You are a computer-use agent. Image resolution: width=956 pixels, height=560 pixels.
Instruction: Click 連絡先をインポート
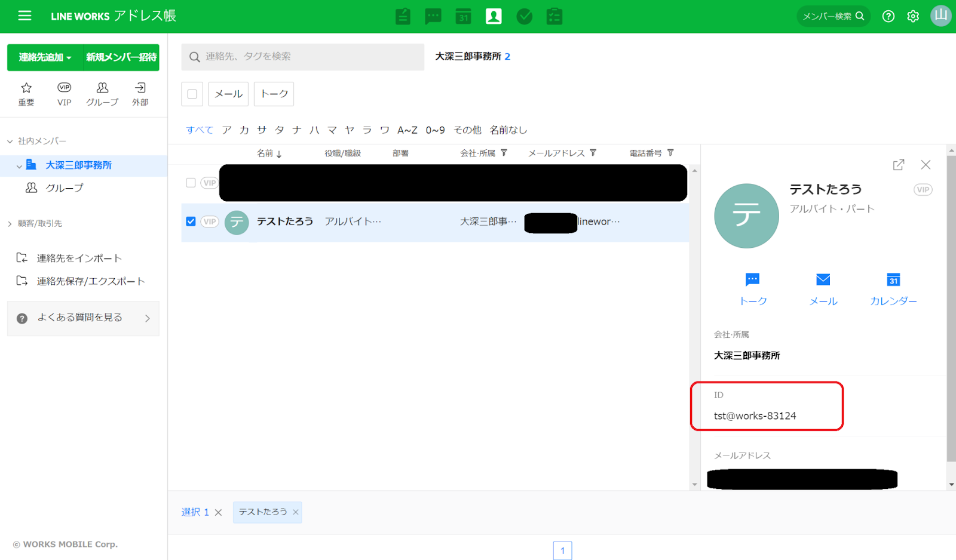pyautogui.click(x=79, y=258)
